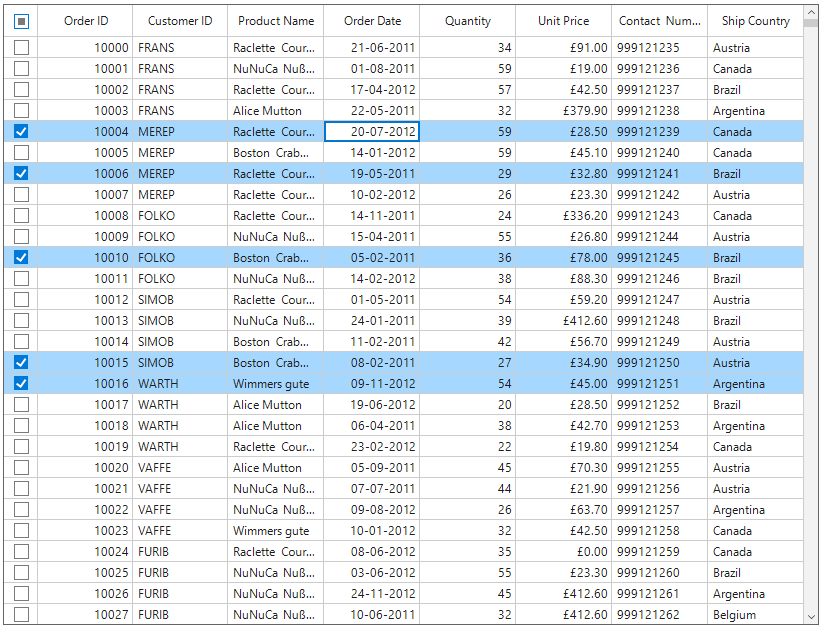Click the Quantity cell for order 10017

click(468, 405)
